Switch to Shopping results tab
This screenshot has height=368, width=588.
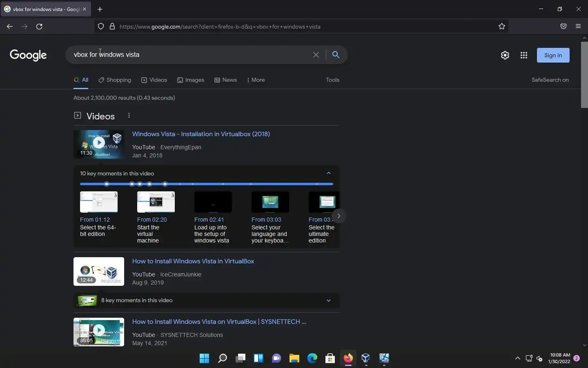pyautogui.click(x=115, y=80)
